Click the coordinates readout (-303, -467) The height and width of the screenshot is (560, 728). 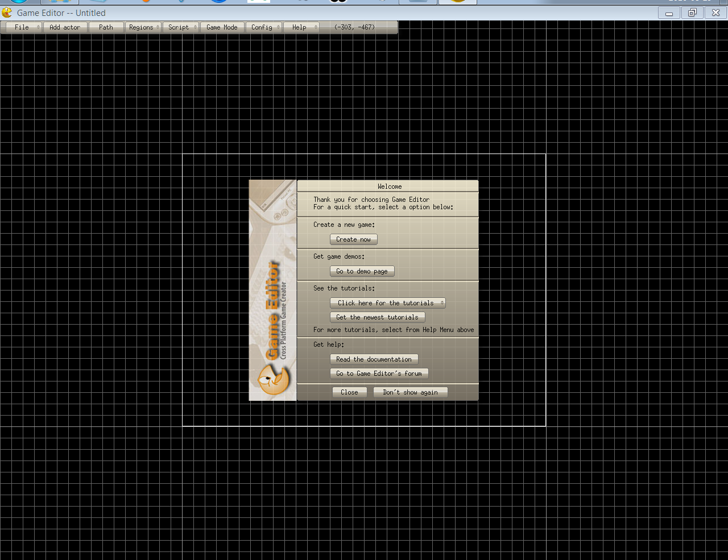354,27
